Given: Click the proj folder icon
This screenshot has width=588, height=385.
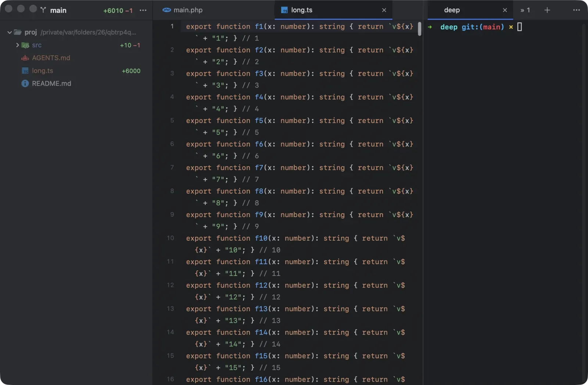Looking at the screenshot, I should pos(18,32).
